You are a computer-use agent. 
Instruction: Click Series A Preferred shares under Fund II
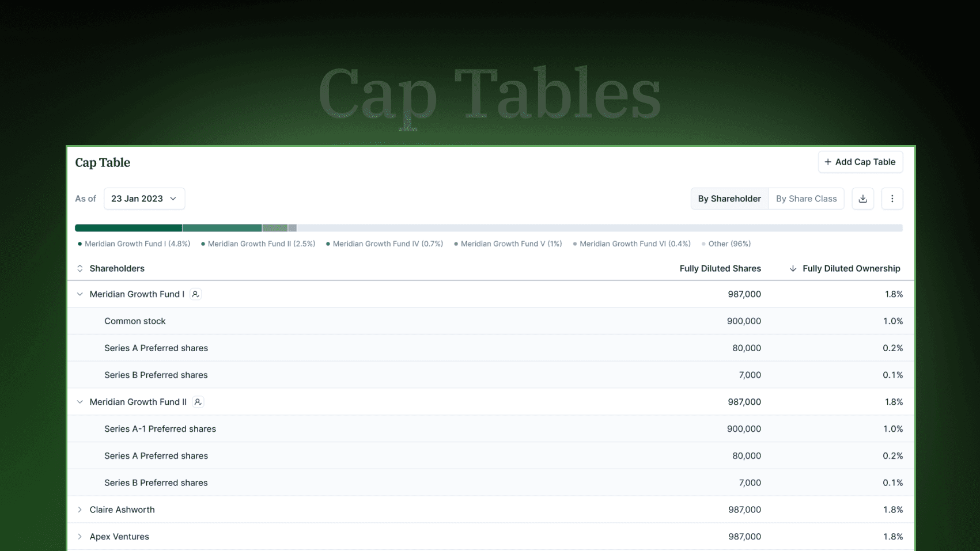click(x=156, y=456)
